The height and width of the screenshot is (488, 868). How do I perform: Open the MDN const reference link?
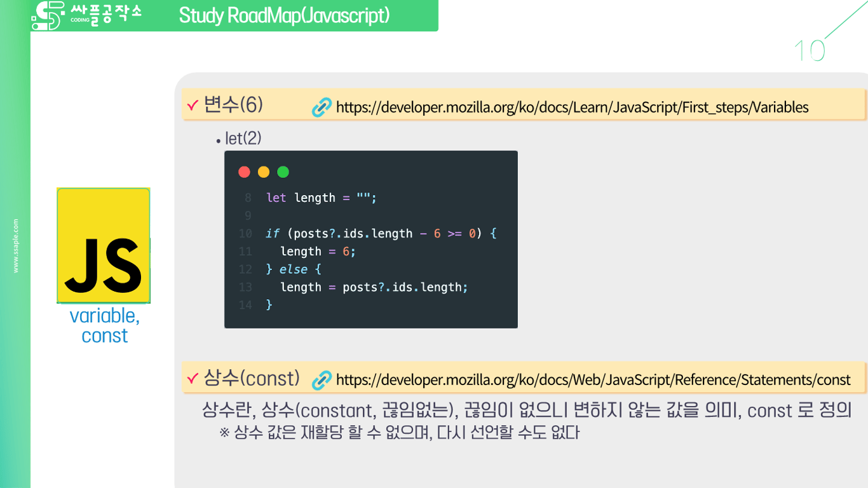point(591,379)
